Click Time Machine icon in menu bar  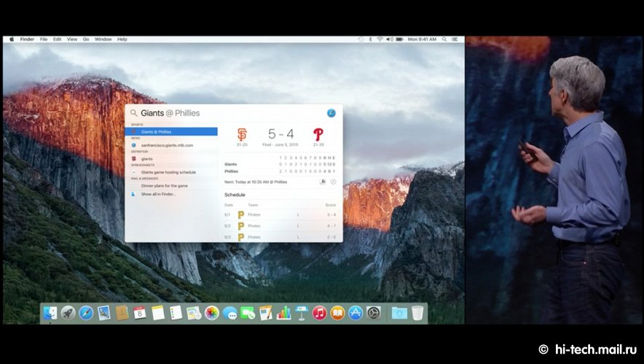tap(361, 39)
